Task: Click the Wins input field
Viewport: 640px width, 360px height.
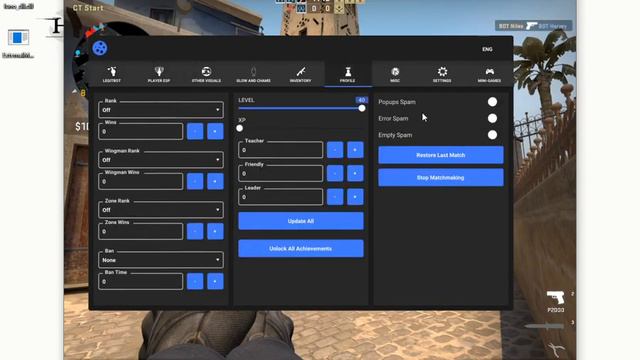Action: pyautogui.click(x=140, y=131)
